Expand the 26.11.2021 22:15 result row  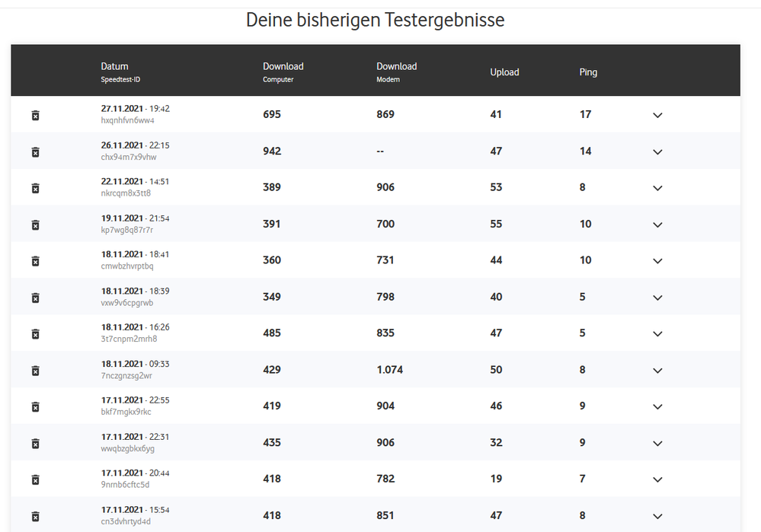point(658,151)
